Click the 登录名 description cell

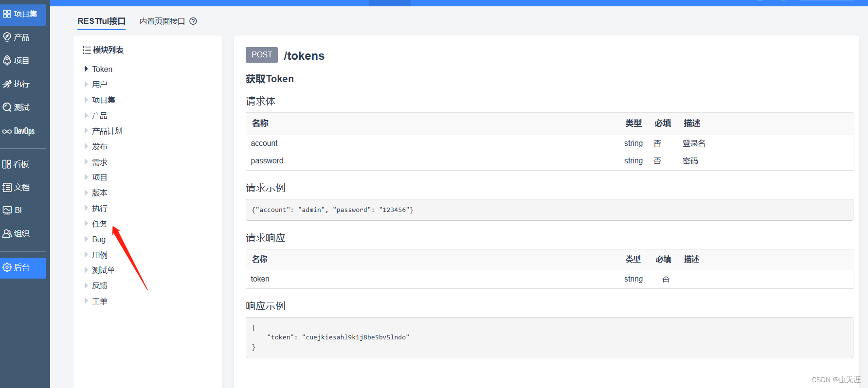694,143
